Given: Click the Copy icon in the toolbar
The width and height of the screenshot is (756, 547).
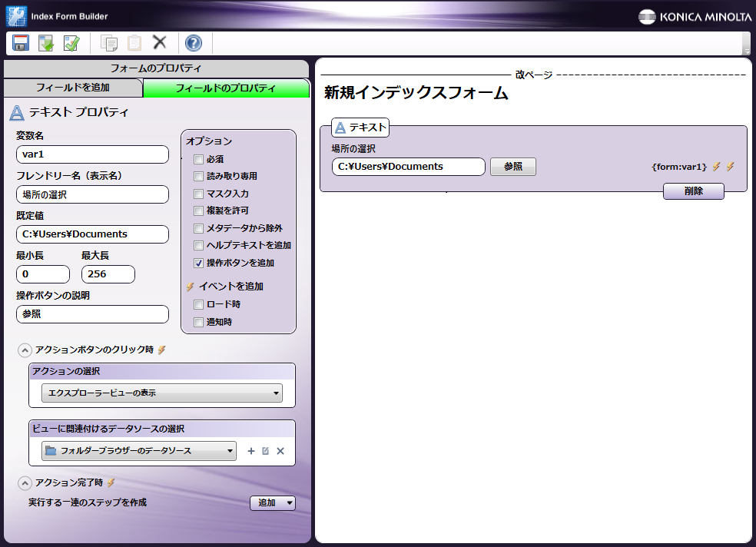Looking at the screenshot, I should coord(108,44).
